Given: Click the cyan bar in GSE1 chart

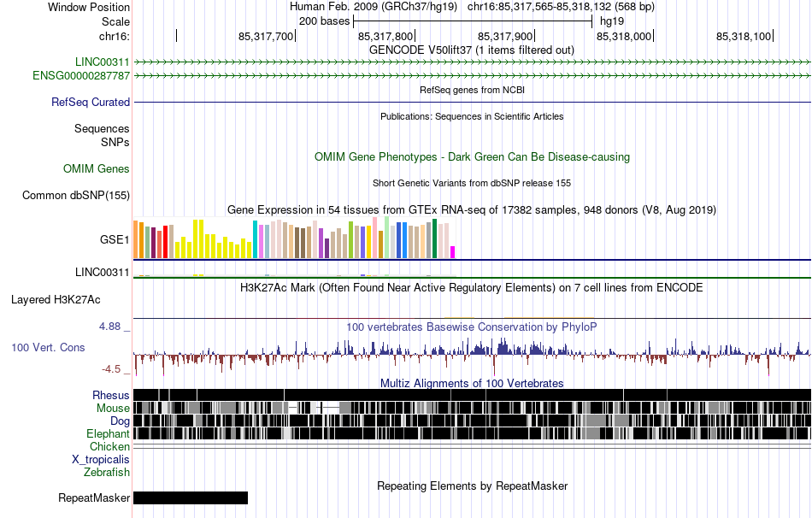Looking at the screenshot, I should (255, 239).
